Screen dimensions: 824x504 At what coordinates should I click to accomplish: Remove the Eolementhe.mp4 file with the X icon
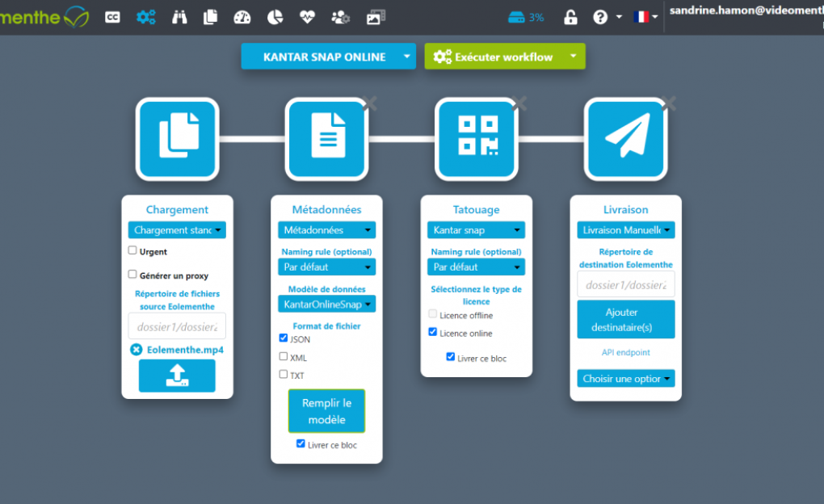(137, 350)
